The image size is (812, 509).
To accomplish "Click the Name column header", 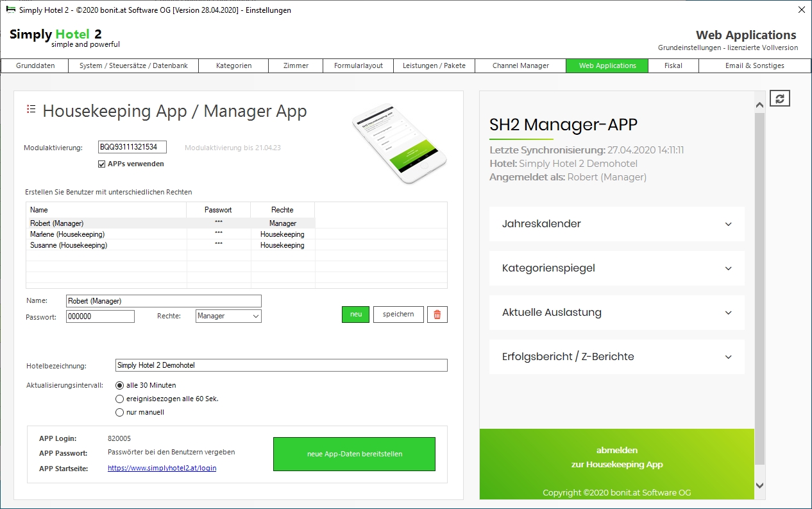I will point(106,210).
